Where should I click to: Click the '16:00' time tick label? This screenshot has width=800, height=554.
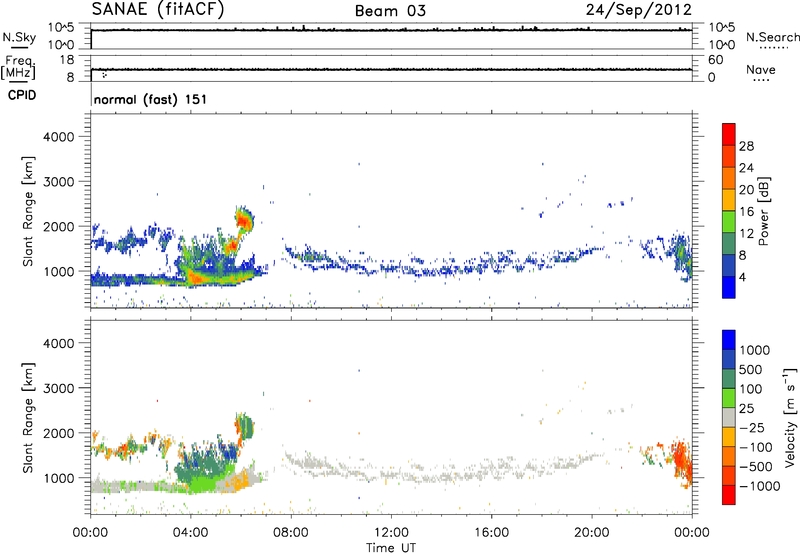click(491, 533)
